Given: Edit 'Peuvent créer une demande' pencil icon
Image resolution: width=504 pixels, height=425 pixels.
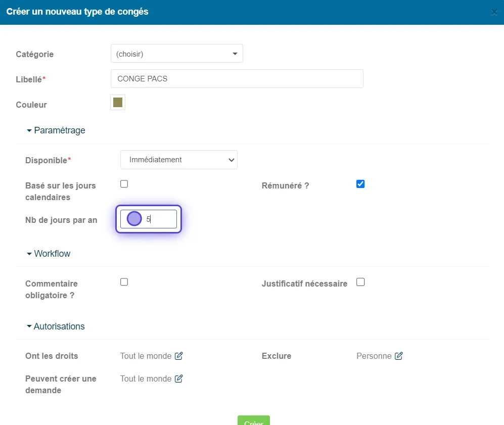Looking at the screenshot, I should coord(179,379).
